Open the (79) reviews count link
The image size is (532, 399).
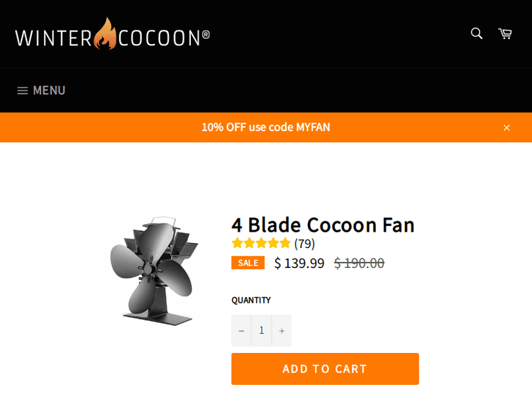click(x=305, y=244)
